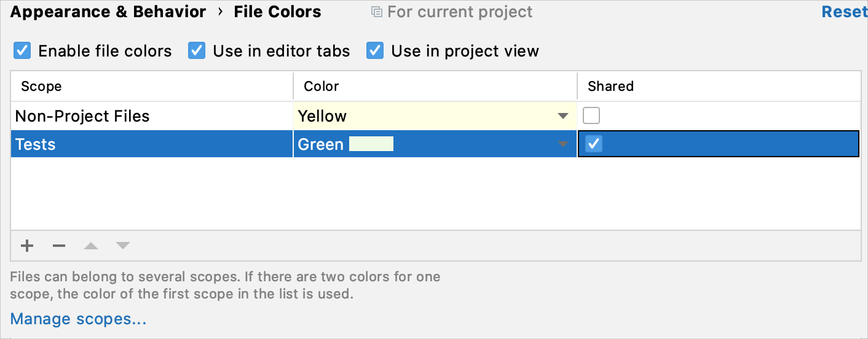Click the For current project icon
This screenshot has width=868, height=339.
[x=377, y=12]
